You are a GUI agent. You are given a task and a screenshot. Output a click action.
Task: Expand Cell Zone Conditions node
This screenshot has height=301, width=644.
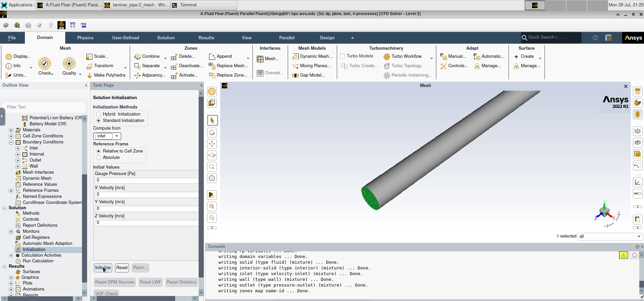coord(11,136)
